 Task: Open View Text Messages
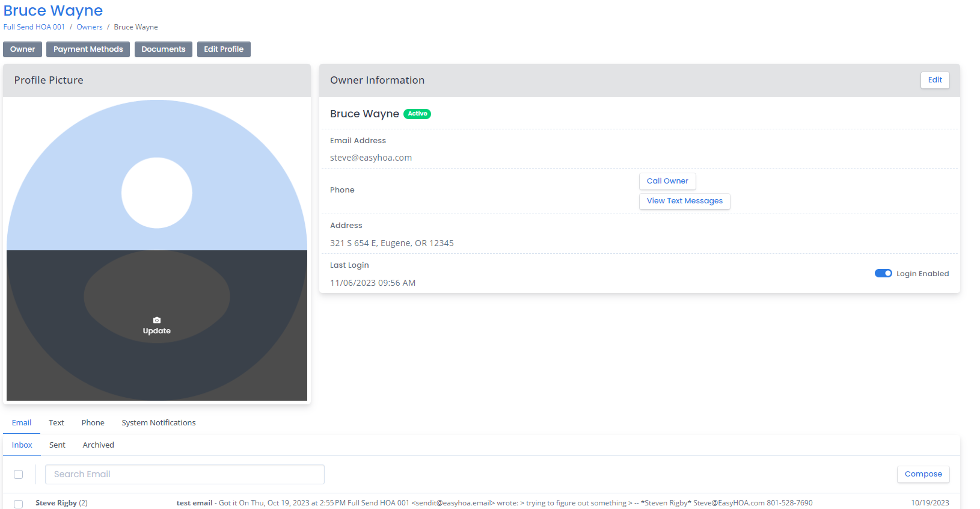pyautogui.click(x=684, y=201)
